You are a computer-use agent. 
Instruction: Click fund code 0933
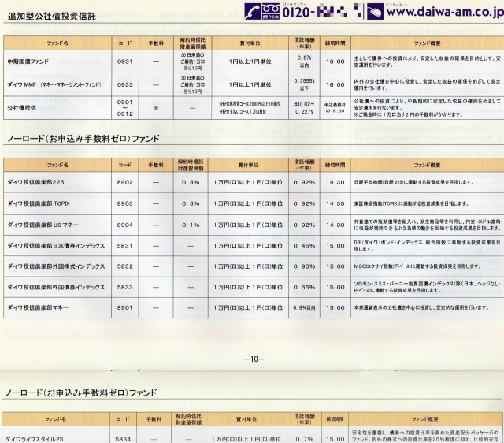(125, 84)
